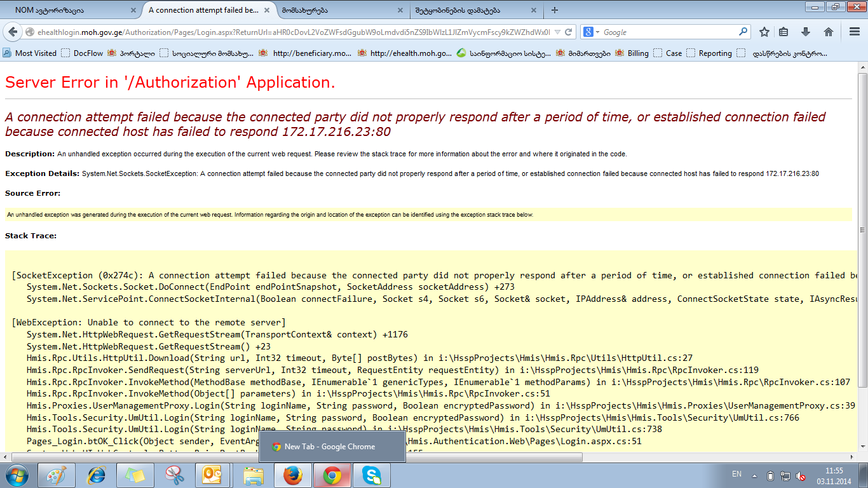Open the bookmarks list icon

point(784,32)
